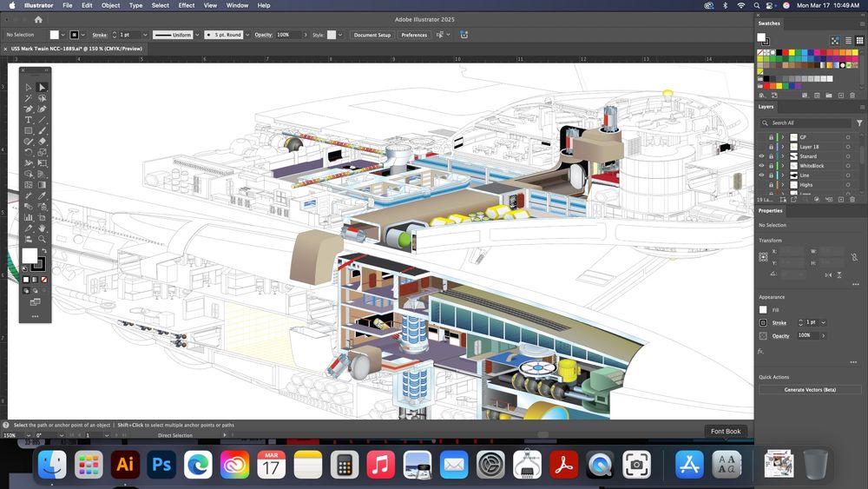Expand the Line layer contents
The image size is (868, 489).
782,175
